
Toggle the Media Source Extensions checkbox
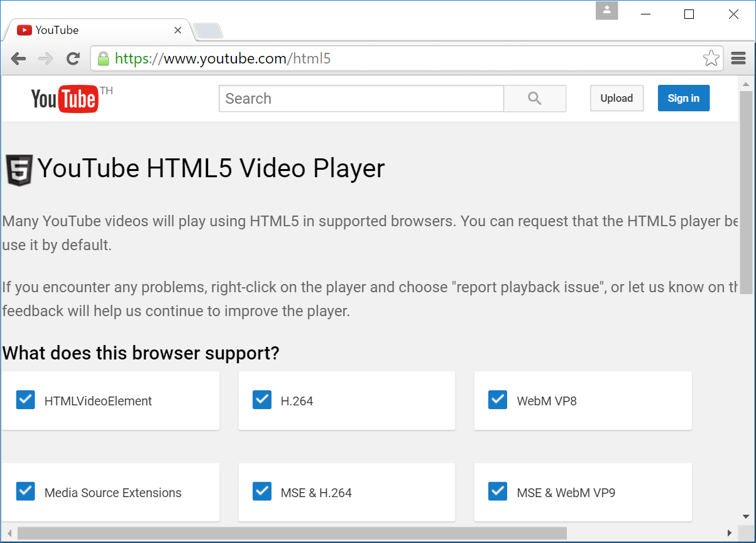(26, 491)
